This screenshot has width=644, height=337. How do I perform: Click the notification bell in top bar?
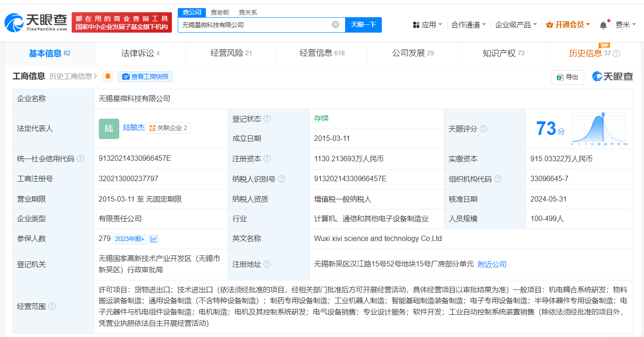pyautogui.click(x=603, y=25)
